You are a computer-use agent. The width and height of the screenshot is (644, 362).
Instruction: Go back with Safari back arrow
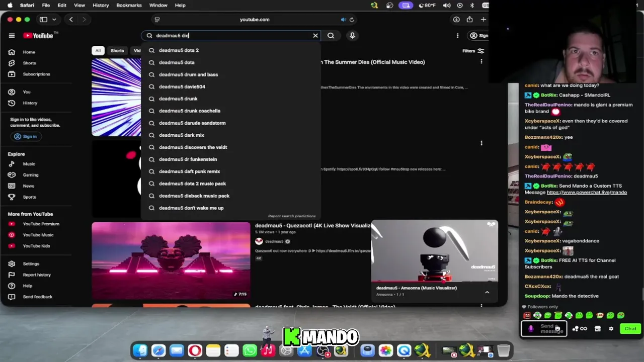pyautogui.click(x=71, y=20)
